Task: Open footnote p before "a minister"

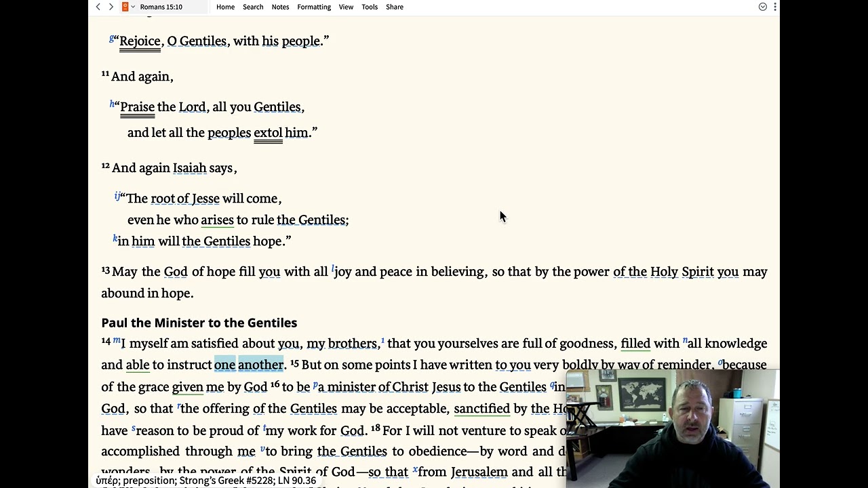Action: (x=315, y=384)
